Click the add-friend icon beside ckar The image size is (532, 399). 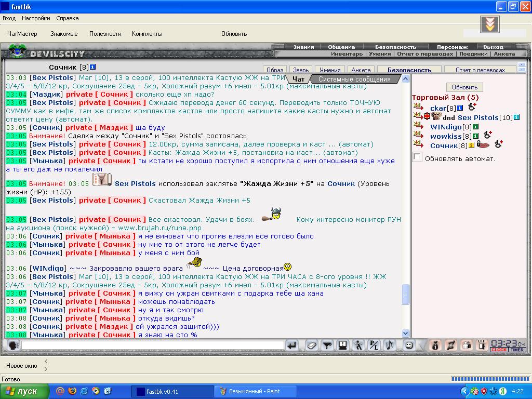point(472,107)
